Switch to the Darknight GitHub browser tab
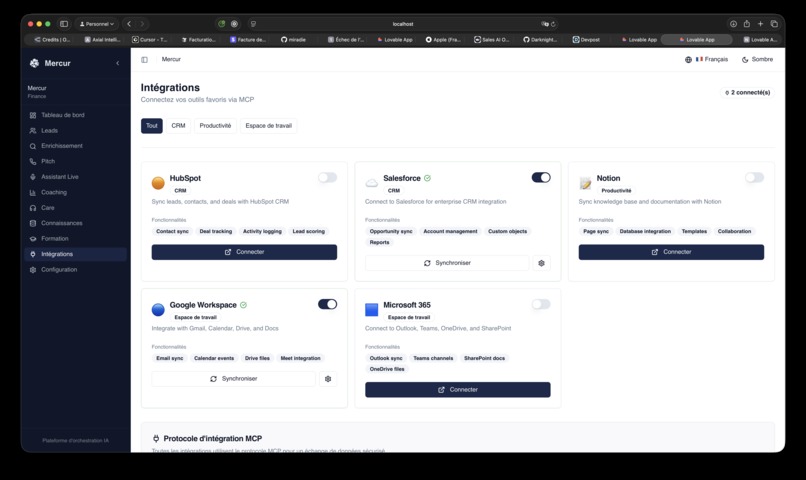This screenshot has height=480, width=806. click(540, 40)
